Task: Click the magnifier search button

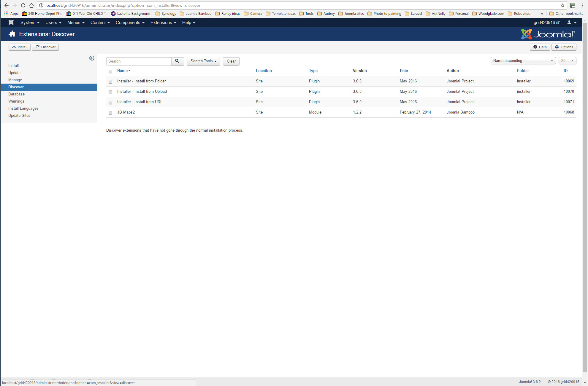Action: [177, 61]
